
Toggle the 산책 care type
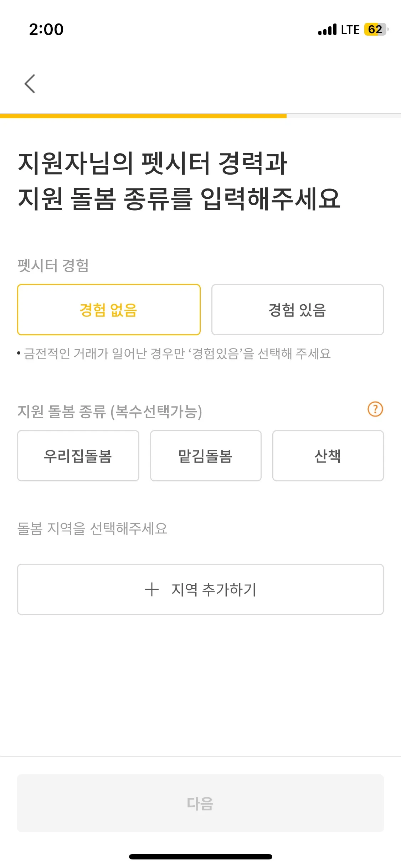(328, 456)
